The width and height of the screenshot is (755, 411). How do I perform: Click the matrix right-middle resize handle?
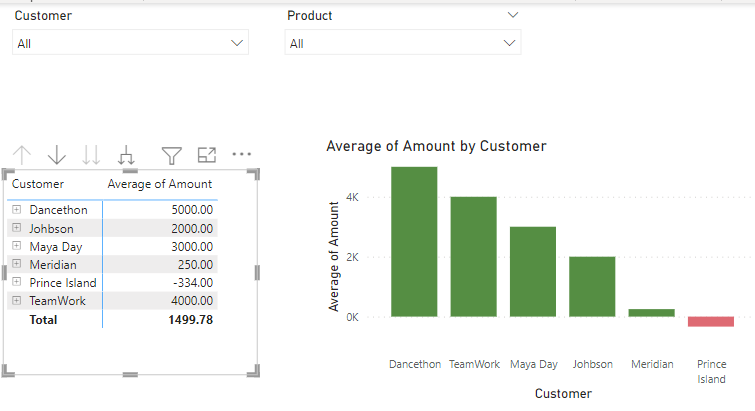pyautogui.click(x=257, y=272)
